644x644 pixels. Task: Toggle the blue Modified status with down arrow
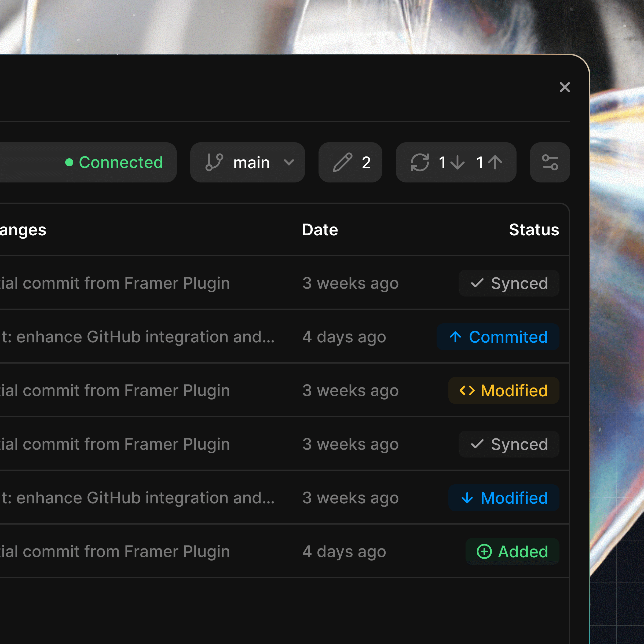(503, 498)
